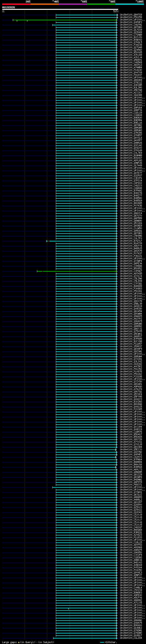Select hit label UniRef100_A8XP13
The height and width of the screenshot is (644, 146).
pyautogui.click(x=131, y=65)
